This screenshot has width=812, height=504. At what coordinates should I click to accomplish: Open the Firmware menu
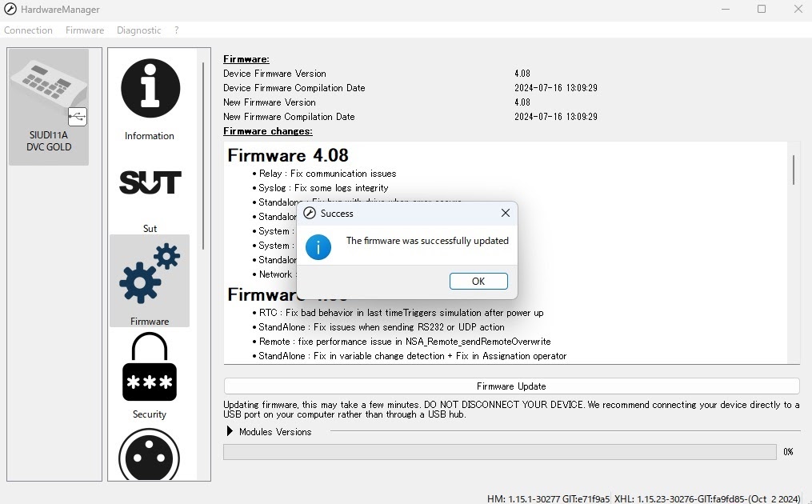tap(85, 30)
